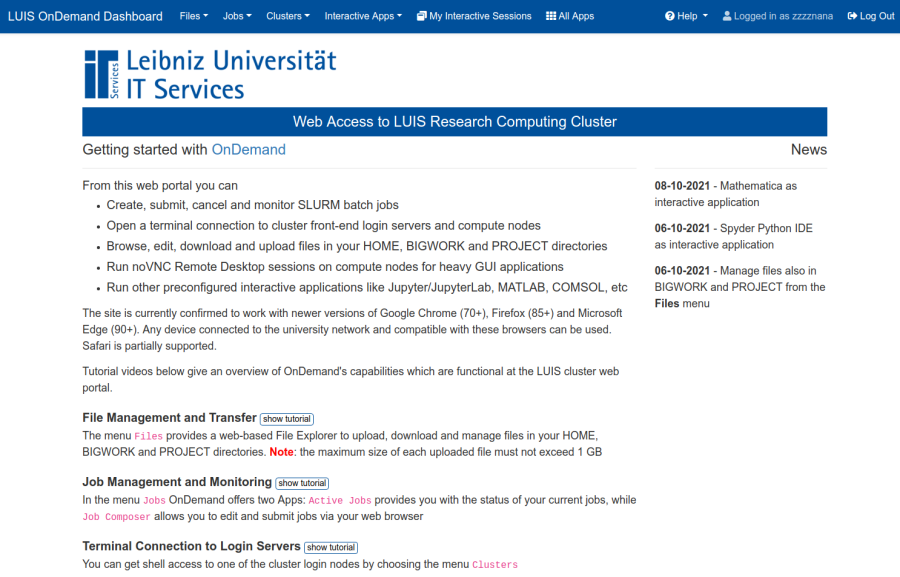Open the All Apps page
Image resolution: width=900 pixels, height=577 pixels.
click(570, 16)
